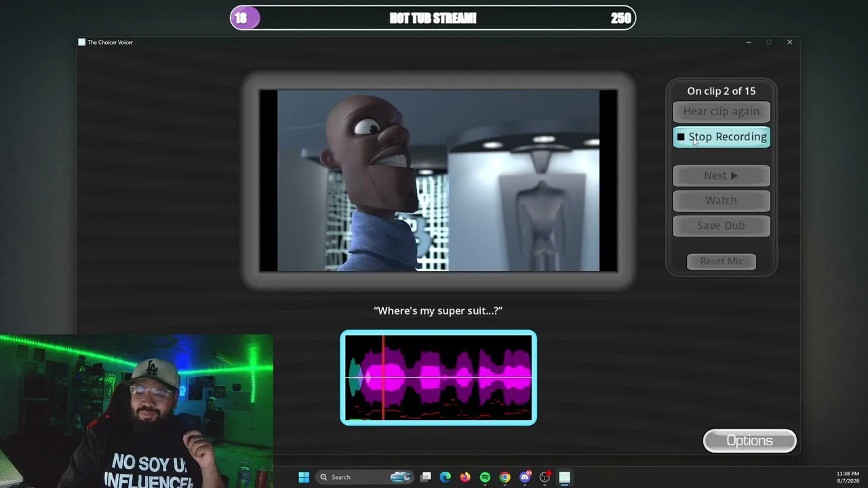Screen dimensions: 868x488
Task: Open Microsoft Edge from the taskbar
Action: (x=445, y=477)
